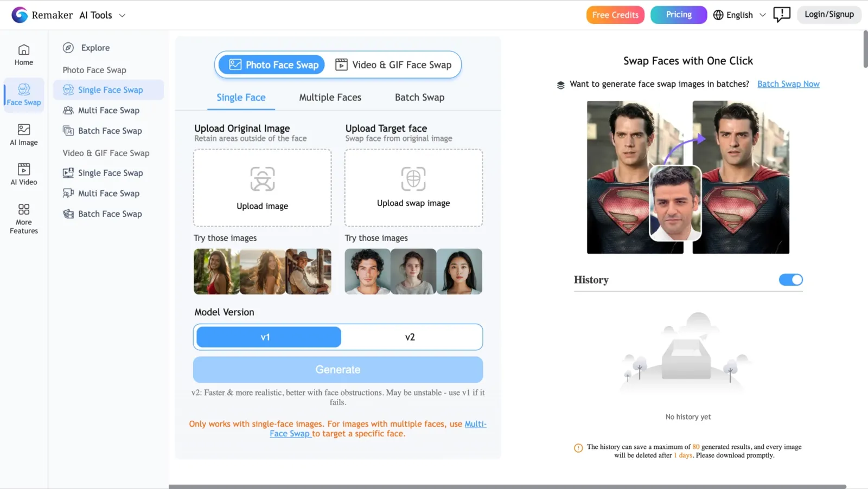Click the Explore compass icon

click(x=68, y=48)
